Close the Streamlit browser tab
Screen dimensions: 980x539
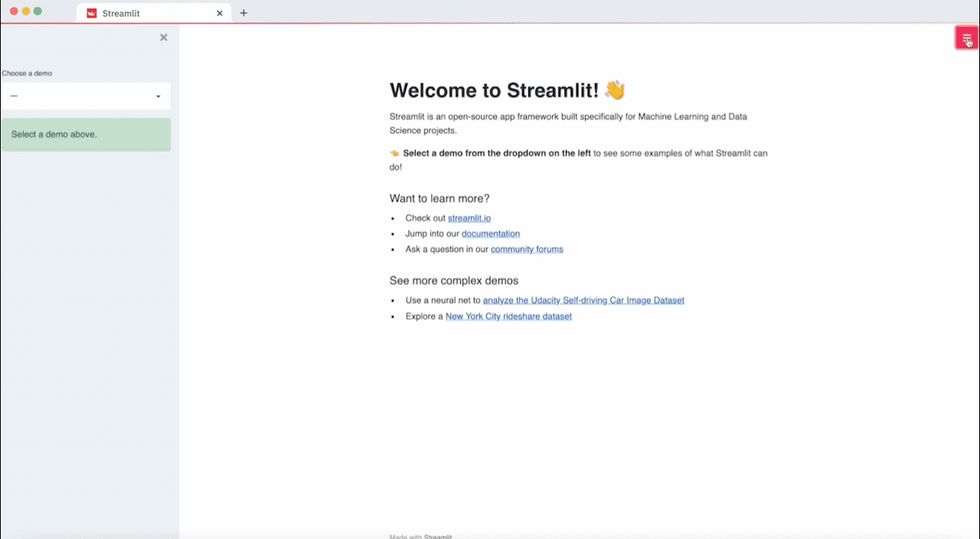click(x=219, y=13)
